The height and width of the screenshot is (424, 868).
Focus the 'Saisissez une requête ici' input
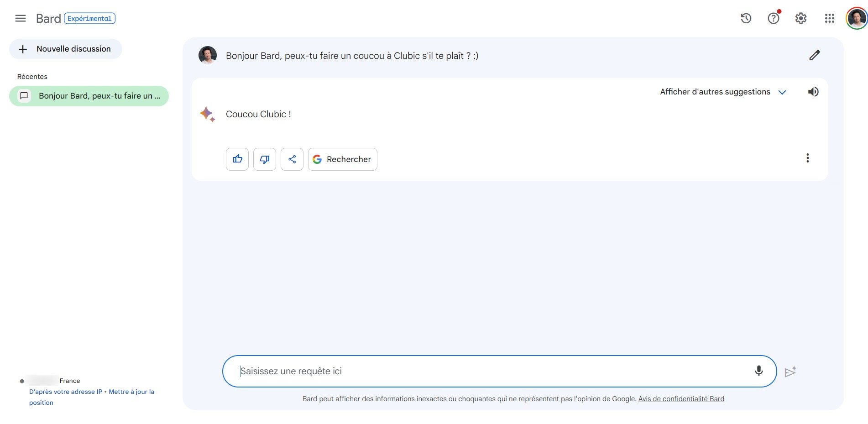[499, 371]
